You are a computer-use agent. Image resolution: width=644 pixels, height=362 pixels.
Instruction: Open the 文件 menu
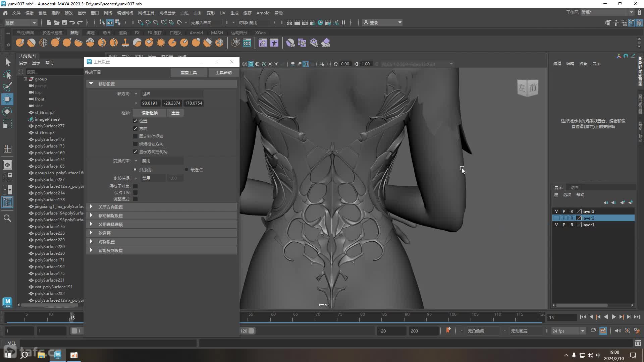click(x=16, y=13)
